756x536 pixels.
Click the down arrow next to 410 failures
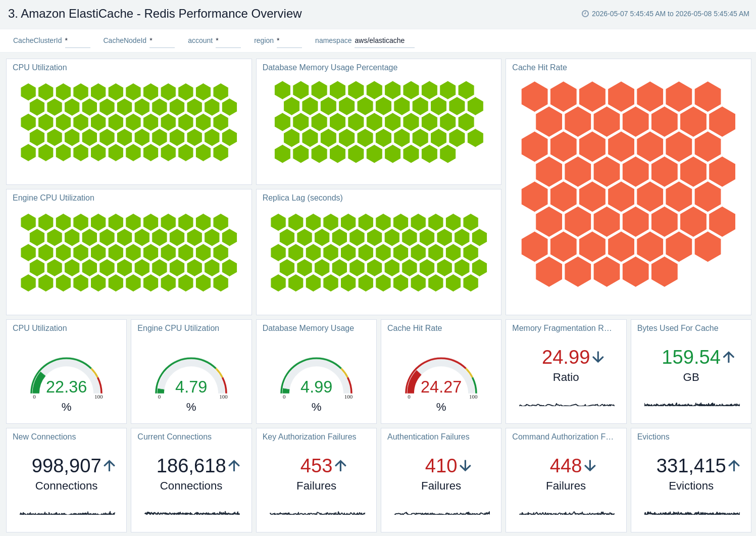click(465, 466)
